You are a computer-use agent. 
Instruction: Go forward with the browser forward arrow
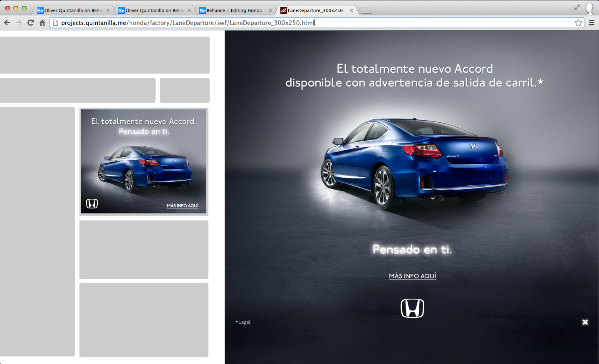coord(19,22)
